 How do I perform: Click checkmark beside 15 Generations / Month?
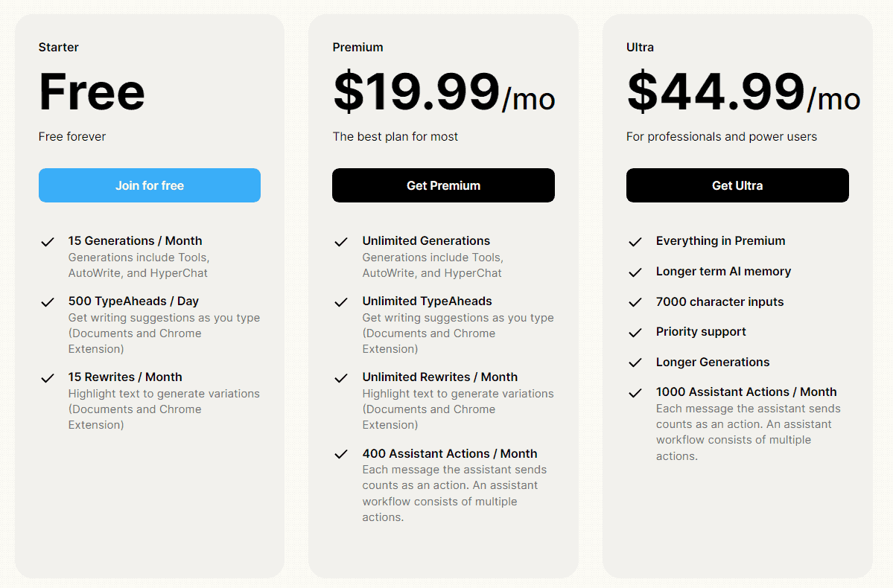(48, 242)
